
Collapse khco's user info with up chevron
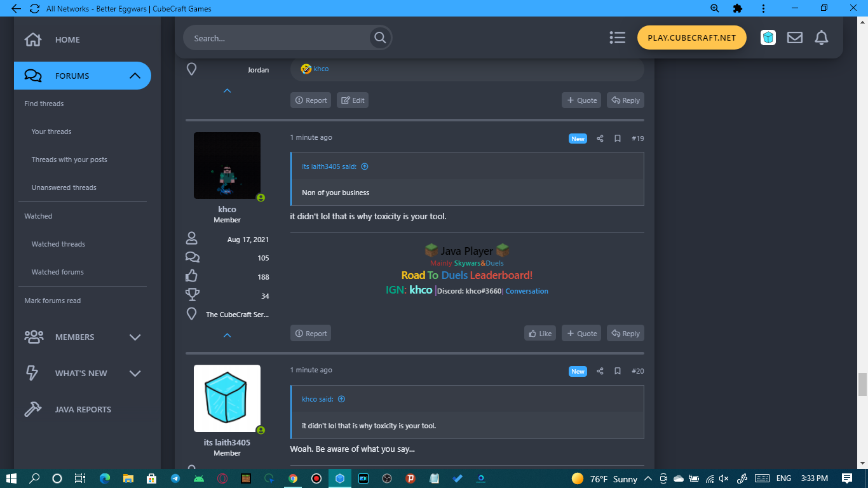tap(227, 335)
